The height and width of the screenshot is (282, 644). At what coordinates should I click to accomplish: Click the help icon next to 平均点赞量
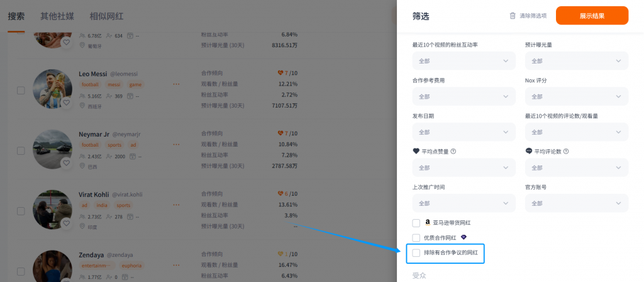(453, 151)
